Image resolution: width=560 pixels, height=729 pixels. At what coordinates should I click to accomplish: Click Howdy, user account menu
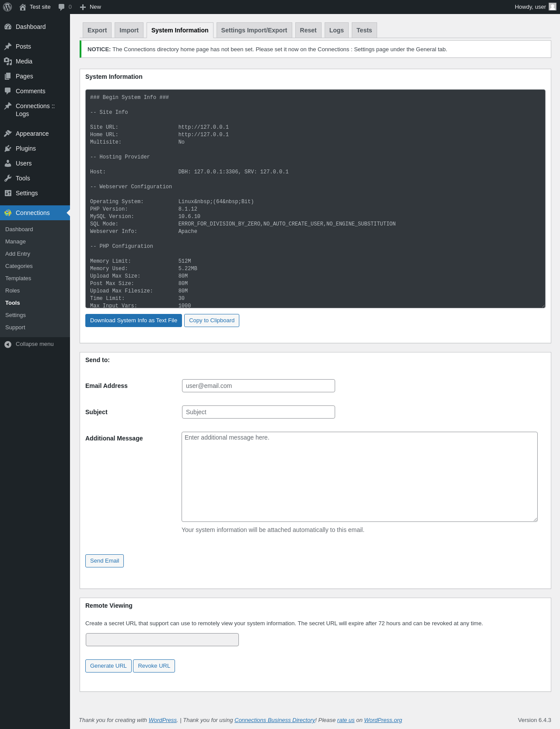coord(535,7)
